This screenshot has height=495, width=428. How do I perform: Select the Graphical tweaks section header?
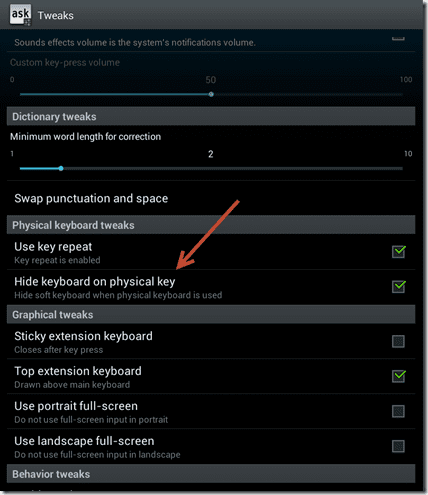[211, 314]
